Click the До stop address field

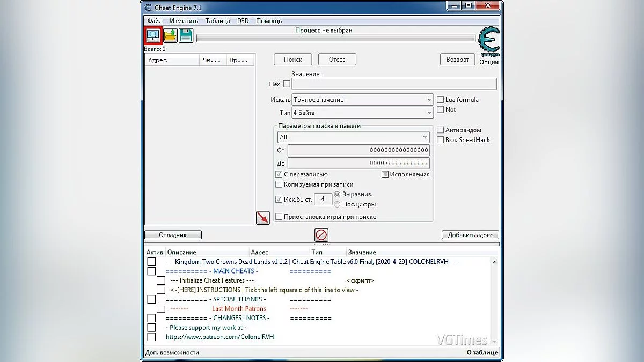(358, 163)
